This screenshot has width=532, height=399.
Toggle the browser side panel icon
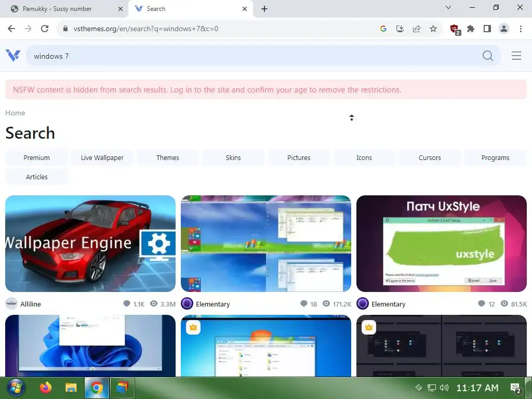[x=487, y=29]
